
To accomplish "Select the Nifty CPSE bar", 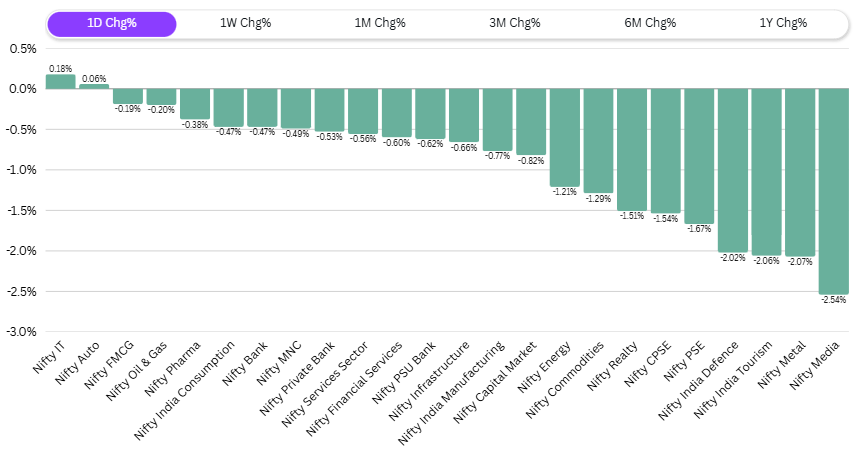I will 665,150.
